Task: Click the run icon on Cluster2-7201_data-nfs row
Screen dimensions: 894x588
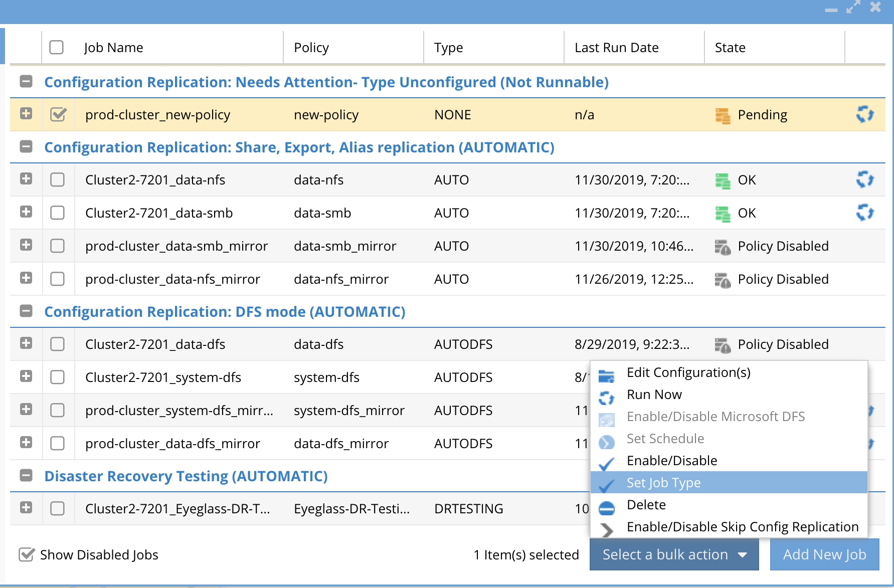Action: 865,179
